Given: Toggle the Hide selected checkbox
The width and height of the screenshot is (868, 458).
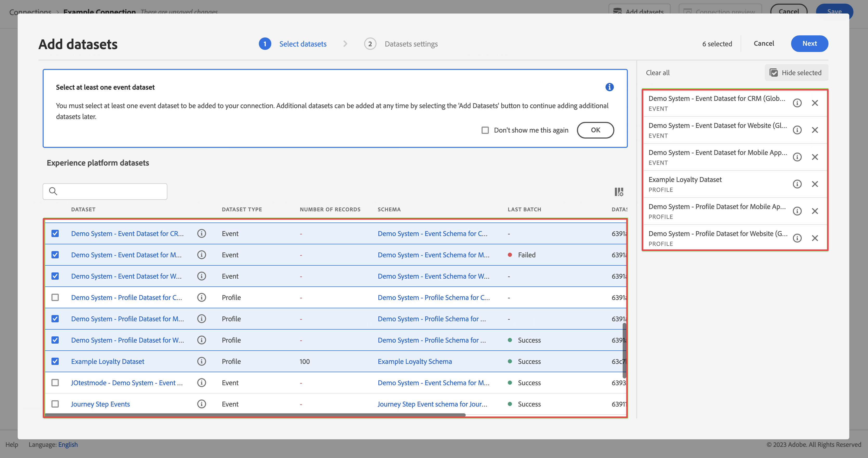Looking at the screenshot, I should (x=774, y=73).
